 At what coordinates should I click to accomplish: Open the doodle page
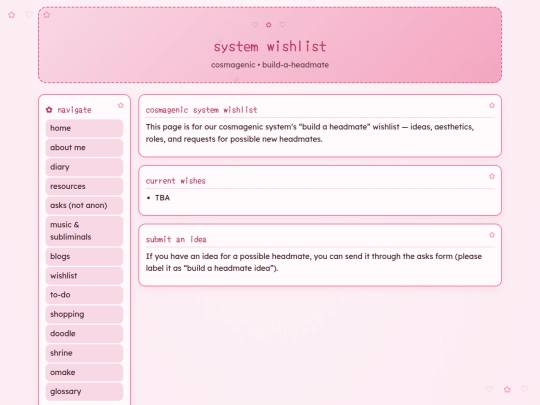pos(84,334)
